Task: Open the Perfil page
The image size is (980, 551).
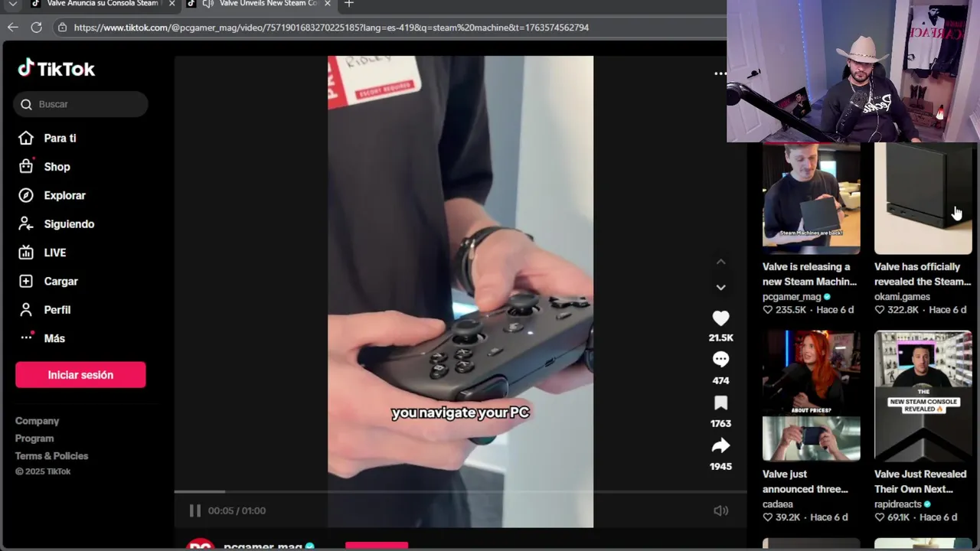Action: (44, 310)
